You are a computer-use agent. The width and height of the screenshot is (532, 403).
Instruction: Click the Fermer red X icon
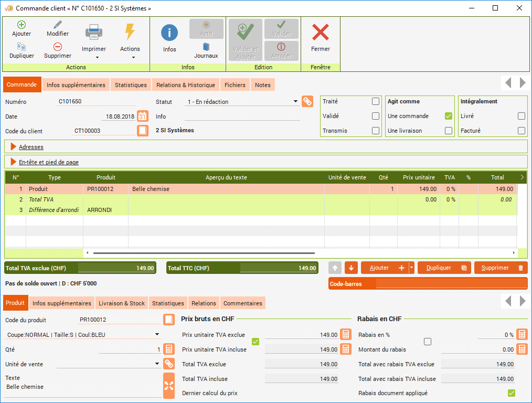point(320,33)
